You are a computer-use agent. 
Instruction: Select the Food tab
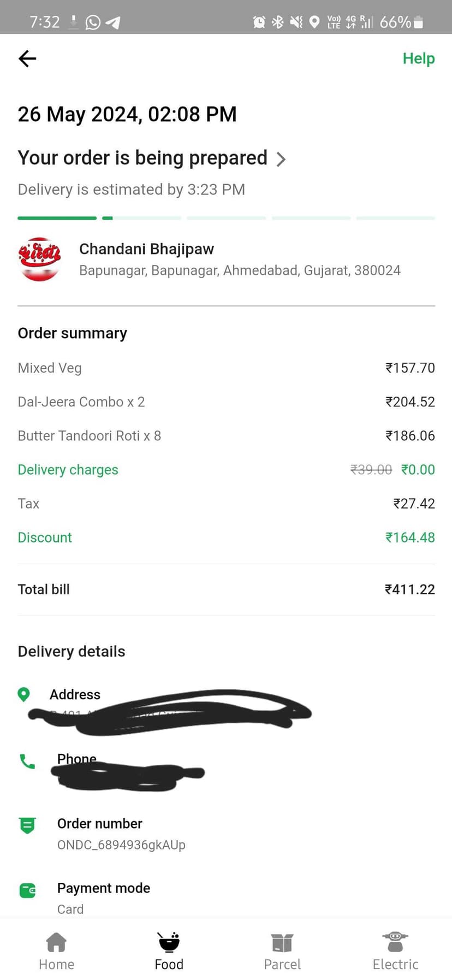(169, 951)
